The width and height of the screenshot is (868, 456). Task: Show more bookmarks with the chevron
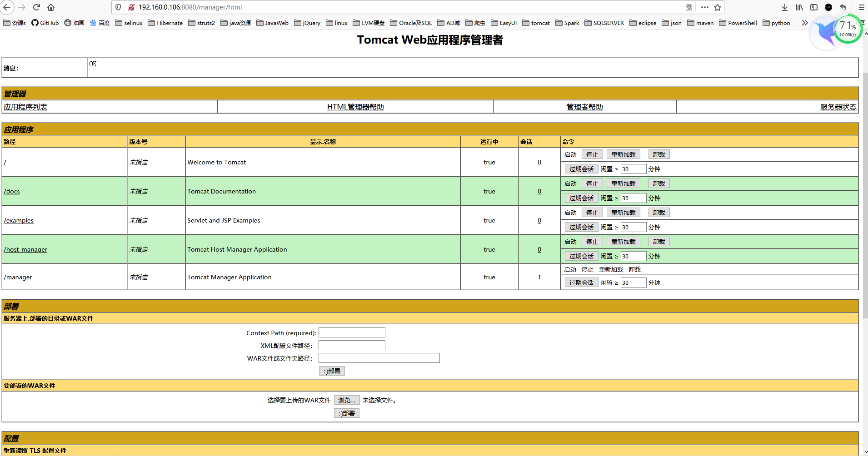[805, 23]
